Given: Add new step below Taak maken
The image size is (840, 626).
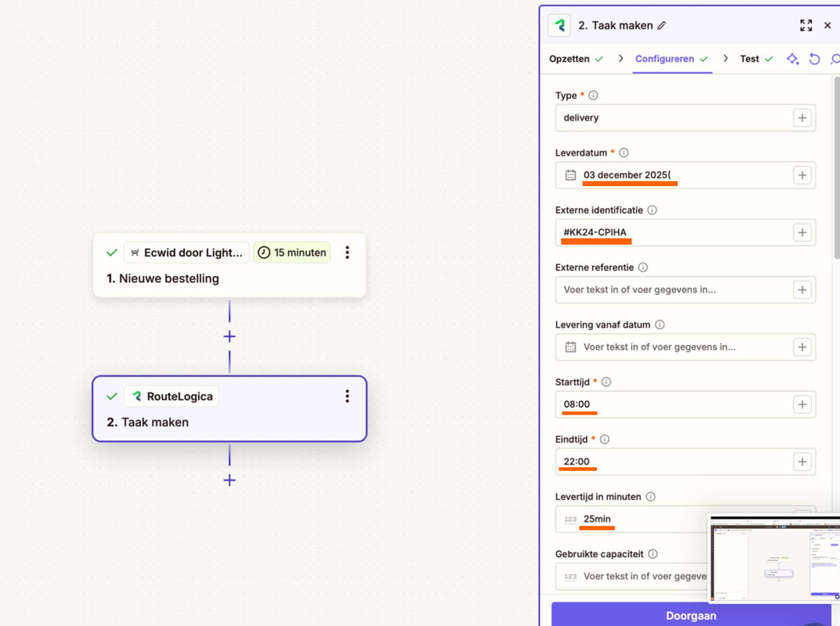Looking at the screenshot, I should coord(230,480).
